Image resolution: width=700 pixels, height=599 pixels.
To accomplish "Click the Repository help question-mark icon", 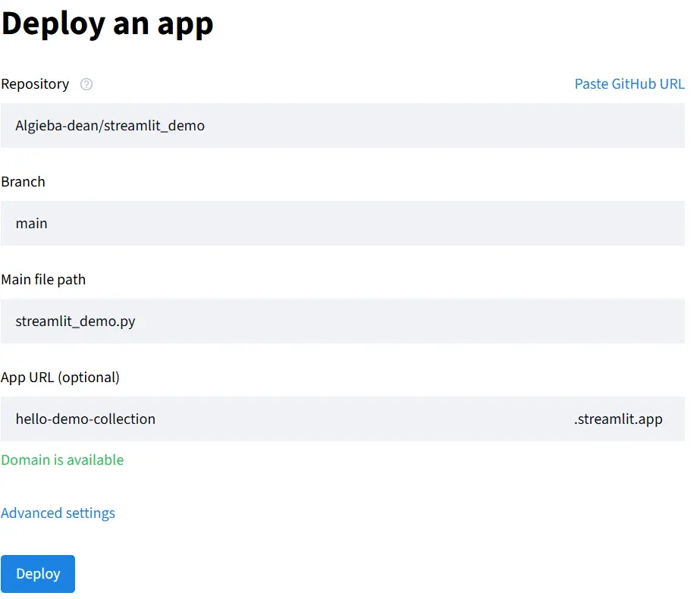I will point(86,84).
